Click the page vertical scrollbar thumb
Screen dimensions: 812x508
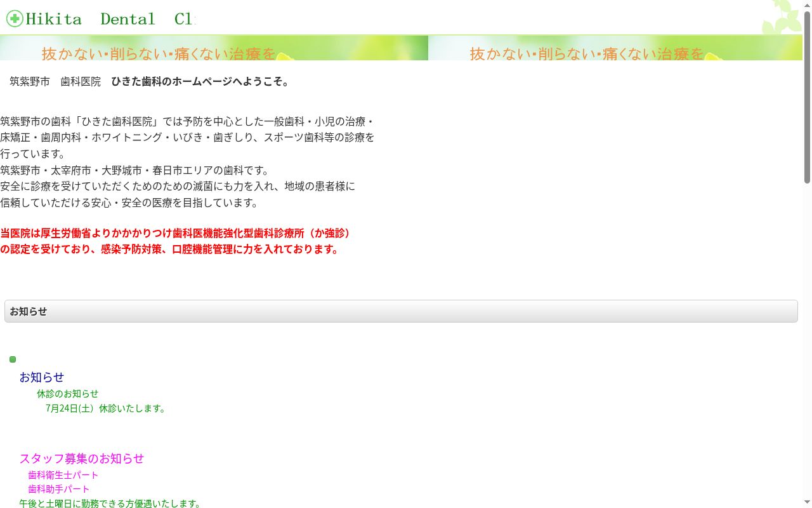(x=807, y=97)
